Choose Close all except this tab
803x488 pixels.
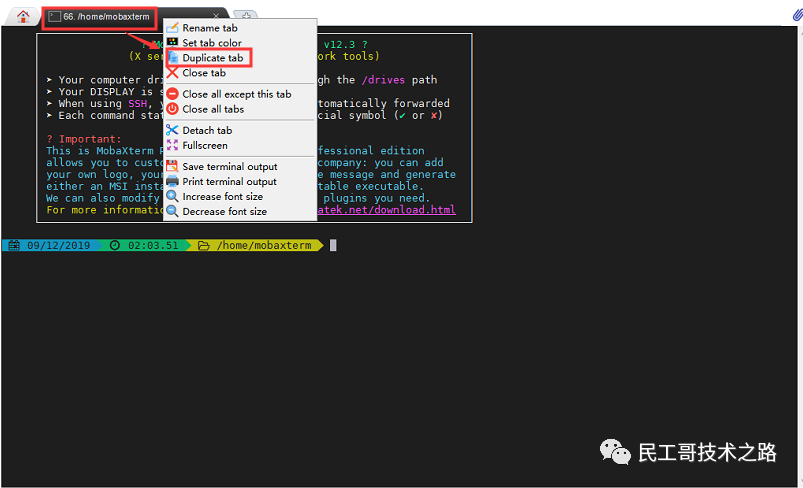240,94
